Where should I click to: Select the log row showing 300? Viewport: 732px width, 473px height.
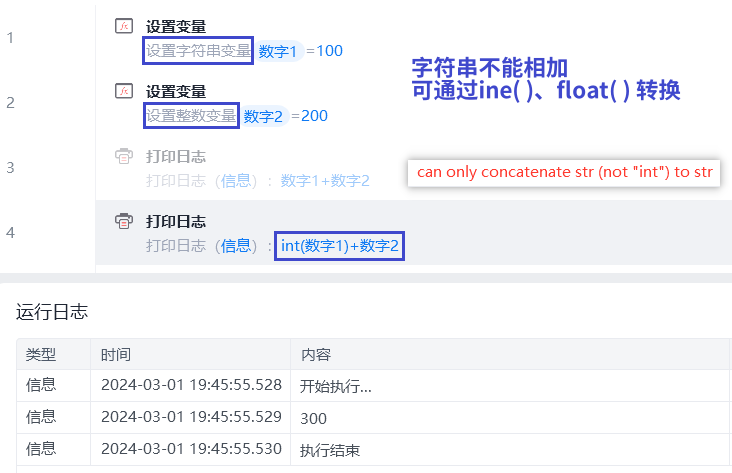[373, 417]
